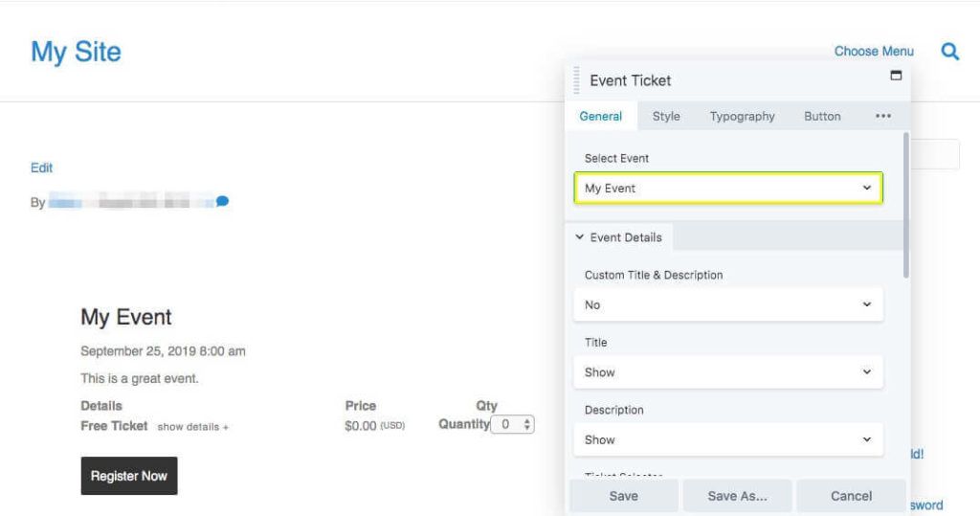Open the Description Show dropdown
The image size is (980, 516).
727,440
